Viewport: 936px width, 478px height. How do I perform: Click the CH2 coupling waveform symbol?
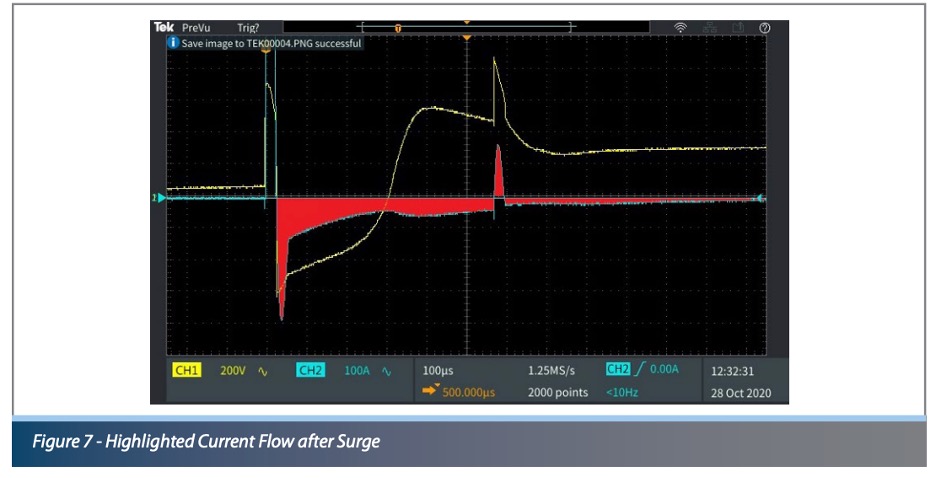click(x=386, y=371)
